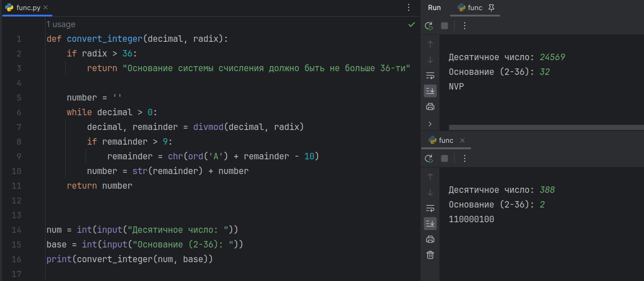
Task: Click the "if remainder > 9:" line
Action: point(130,142)
